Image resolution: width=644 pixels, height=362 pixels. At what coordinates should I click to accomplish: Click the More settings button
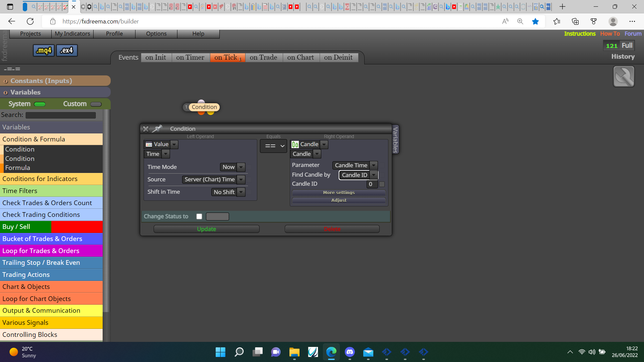[x=339, y=192]
